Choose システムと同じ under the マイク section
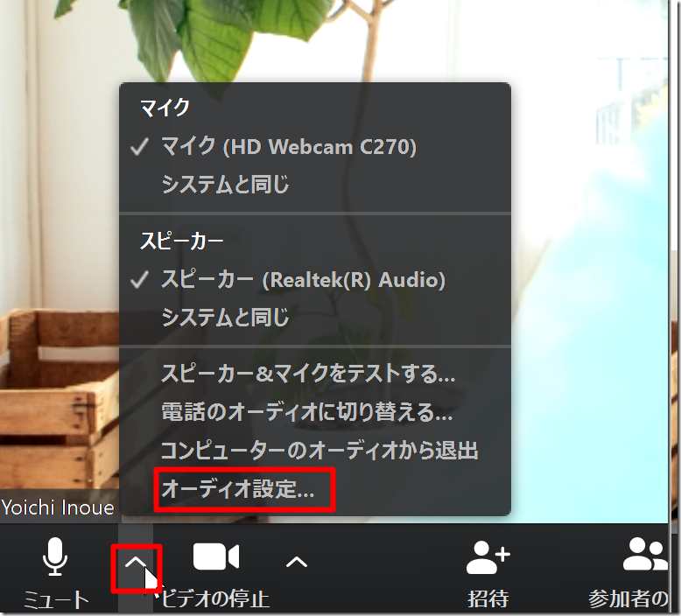The width and height of the screenshot is (681, 616). (225, 185)
